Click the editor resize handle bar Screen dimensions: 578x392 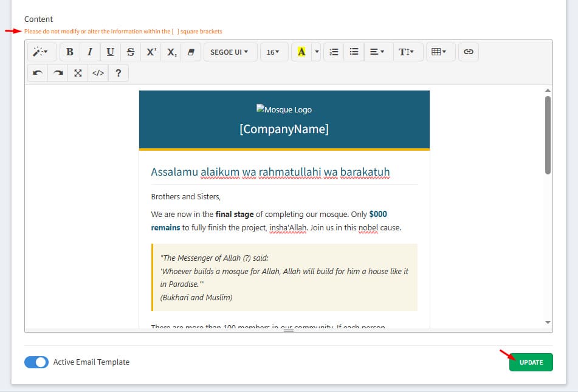289,331
